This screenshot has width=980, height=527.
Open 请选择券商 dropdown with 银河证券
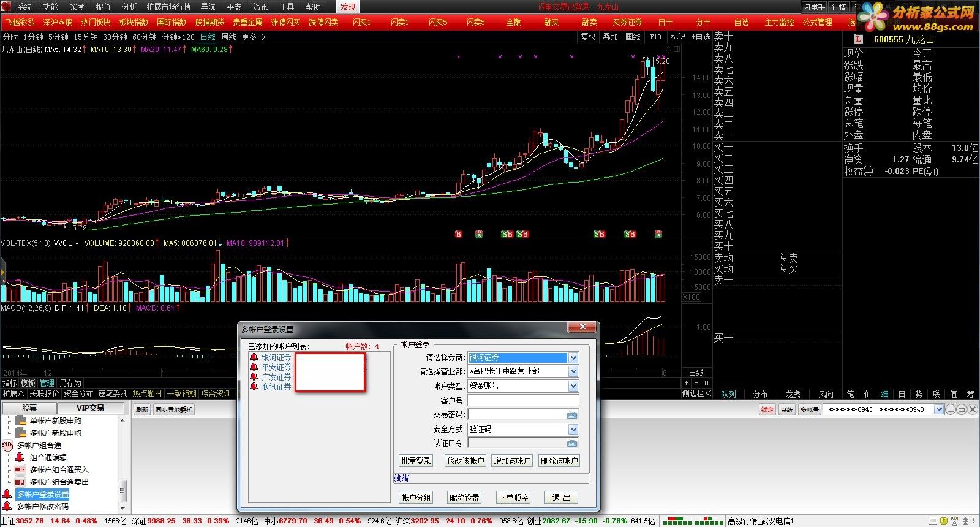573,358
